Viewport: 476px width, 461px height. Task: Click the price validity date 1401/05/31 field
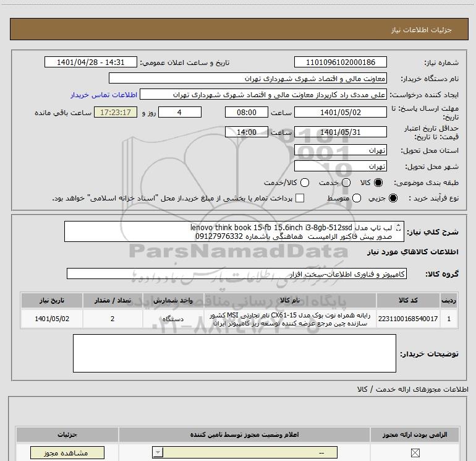point(340,132)
